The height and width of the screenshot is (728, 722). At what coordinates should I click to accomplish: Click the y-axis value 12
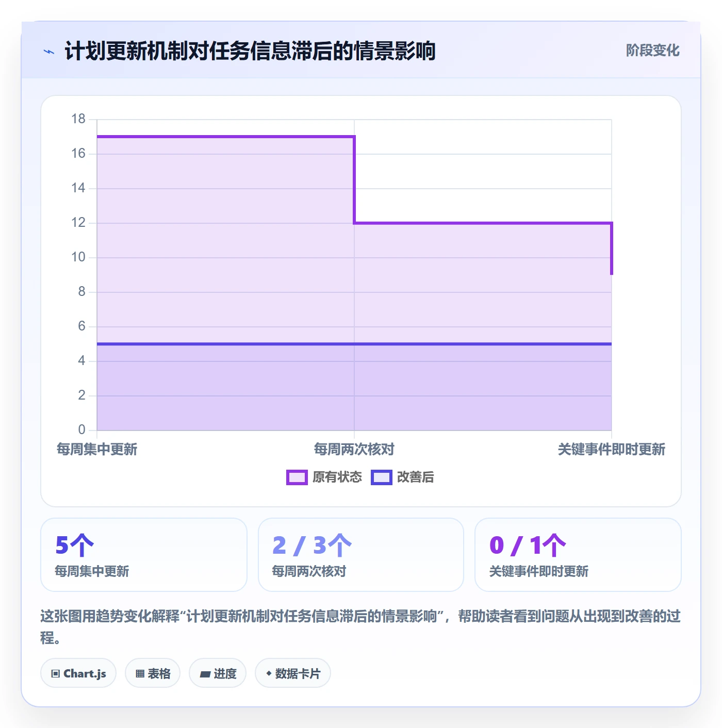point(78,223)
